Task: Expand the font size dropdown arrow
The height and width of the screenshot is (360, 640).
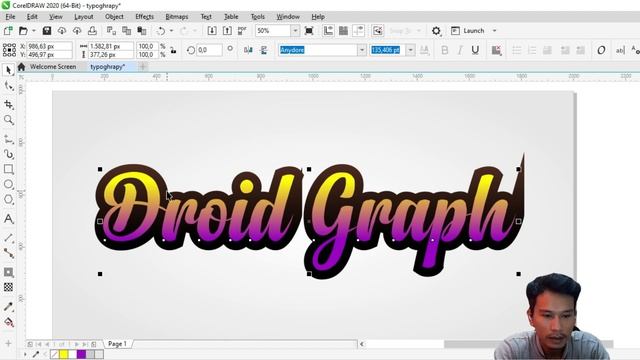Action: 411,50
